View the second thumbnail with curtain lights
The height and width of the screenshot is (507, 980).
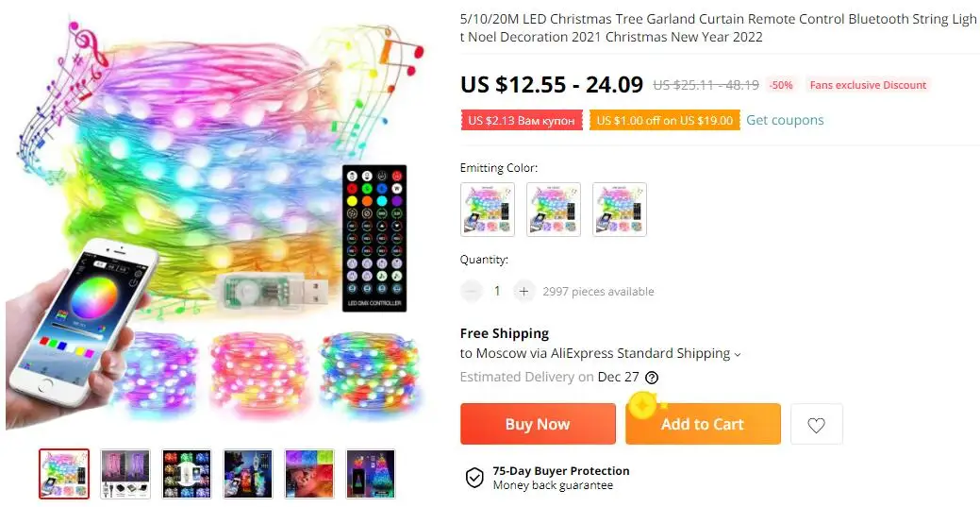coord(125,474)
